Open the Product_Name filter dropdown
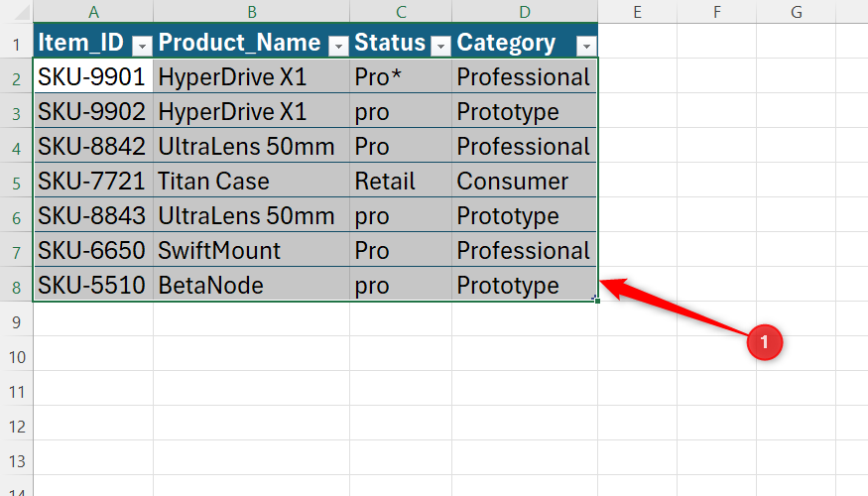The width and height of the screenshot is (868, 496). pos(338,47)
